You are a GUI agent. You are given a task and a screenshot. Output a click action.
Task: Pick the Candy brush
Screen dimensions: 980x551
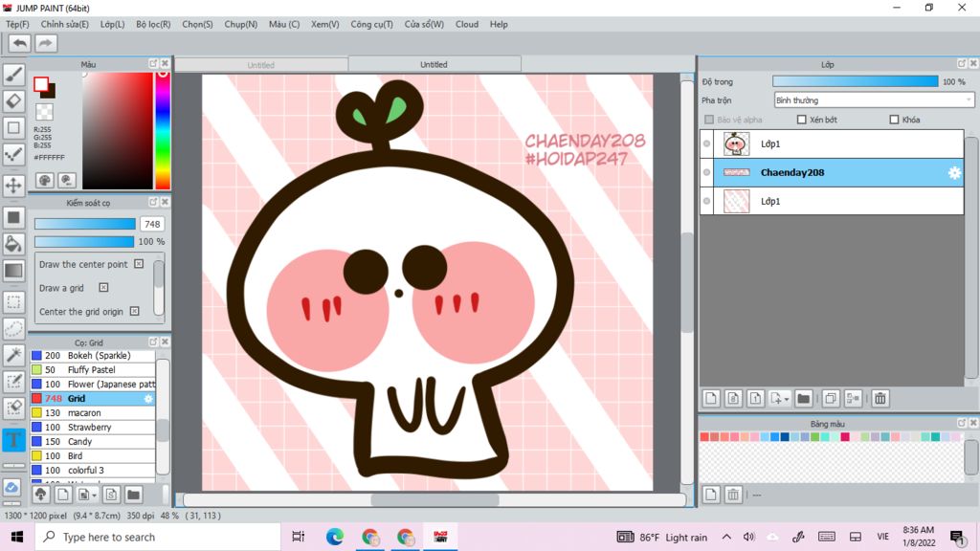click(93, 442)
